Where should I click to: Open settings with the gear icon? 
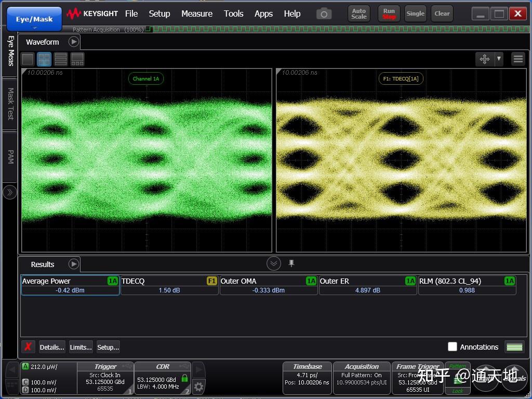199,387
